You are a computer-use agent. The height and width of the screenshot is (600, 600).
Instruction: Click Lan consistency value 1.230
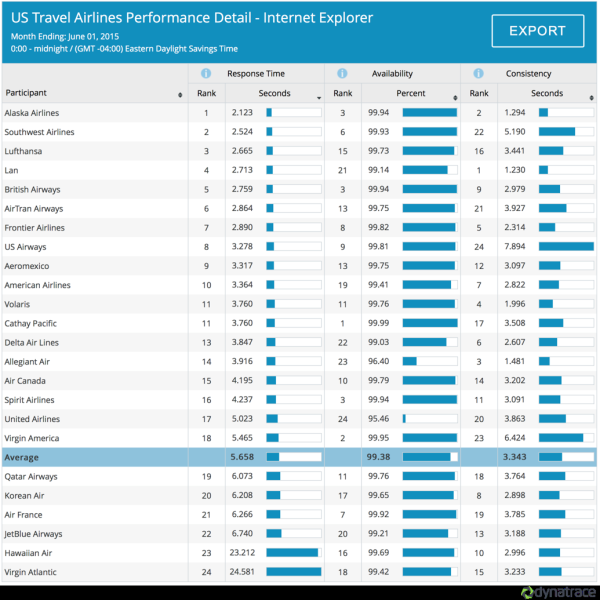(x=515, y=170)
